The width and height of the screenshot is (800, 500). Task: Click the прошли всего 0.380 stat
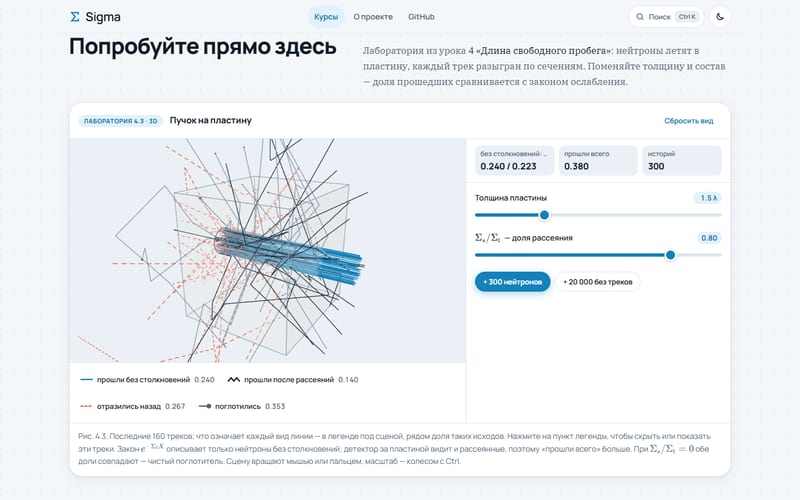coord(598,161)
